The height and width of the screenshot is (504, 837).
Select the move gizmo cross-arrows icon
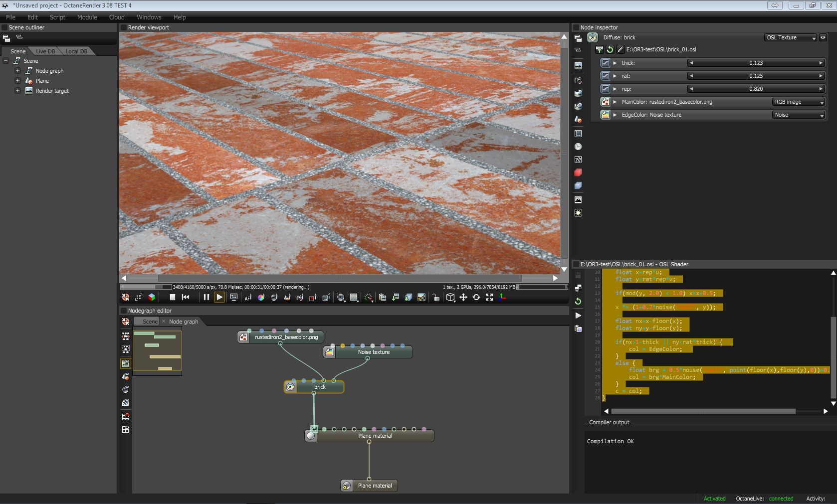click(463, 298)
